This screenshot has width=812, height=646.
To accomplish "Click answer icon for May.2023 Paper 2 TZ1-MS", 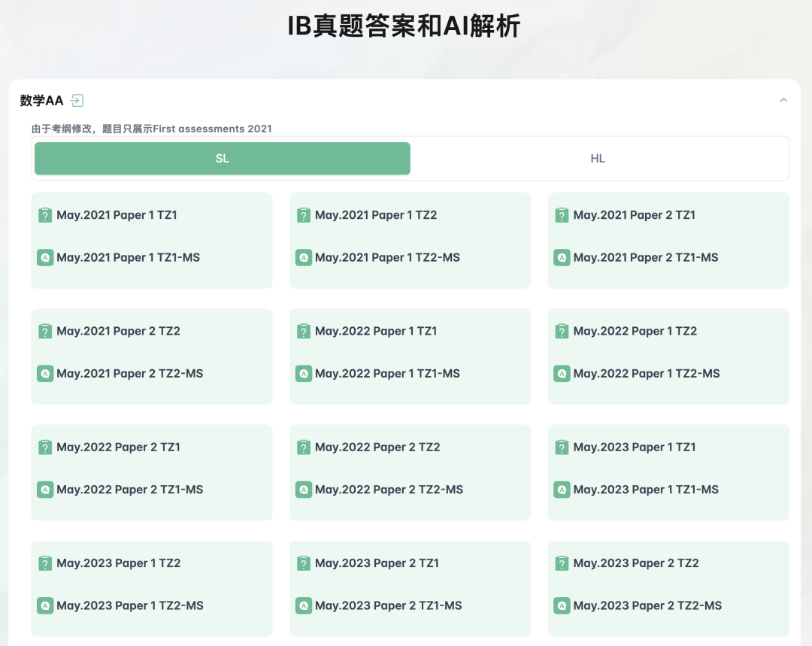I will point(304,605).
